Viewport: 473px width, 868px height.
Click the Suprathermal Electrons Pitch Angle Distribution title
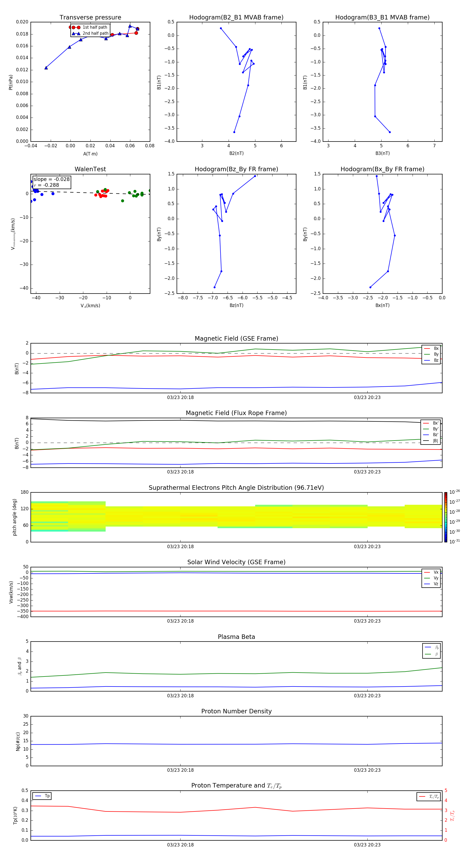pos(236,488)
